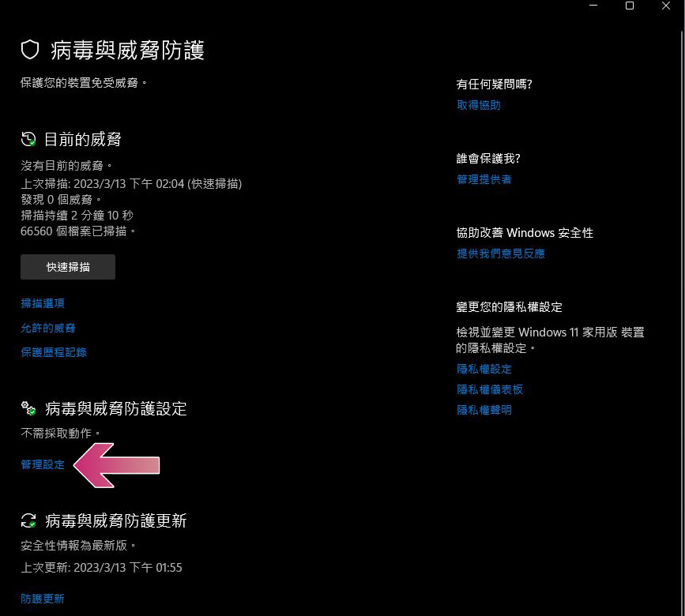Select text 沒有目前的威脅

point(62,166)
